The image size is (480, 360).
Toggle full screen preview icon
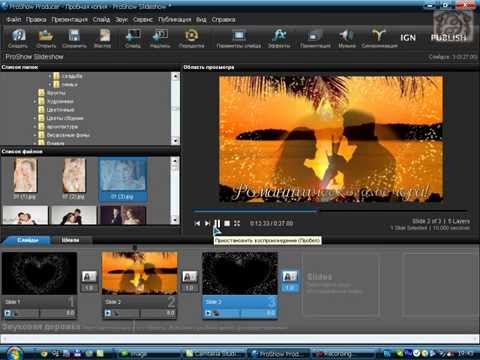point(237,223)
